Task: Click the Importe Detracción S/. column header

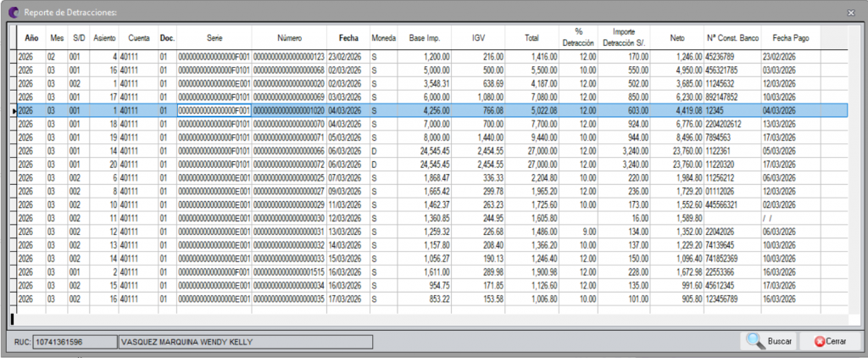Action: pyautogui.click(x=624, y=38)
